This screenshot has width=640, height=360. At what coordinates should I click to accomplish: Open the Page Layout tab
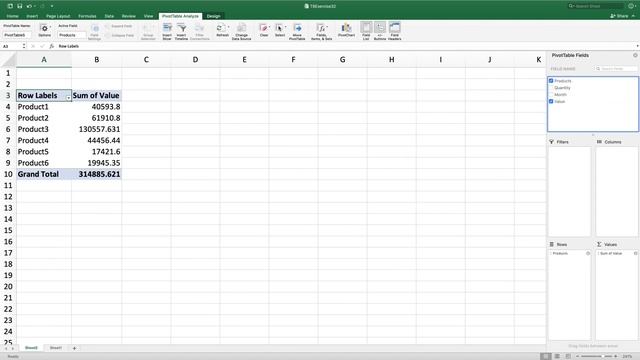[x=58, y=16]
